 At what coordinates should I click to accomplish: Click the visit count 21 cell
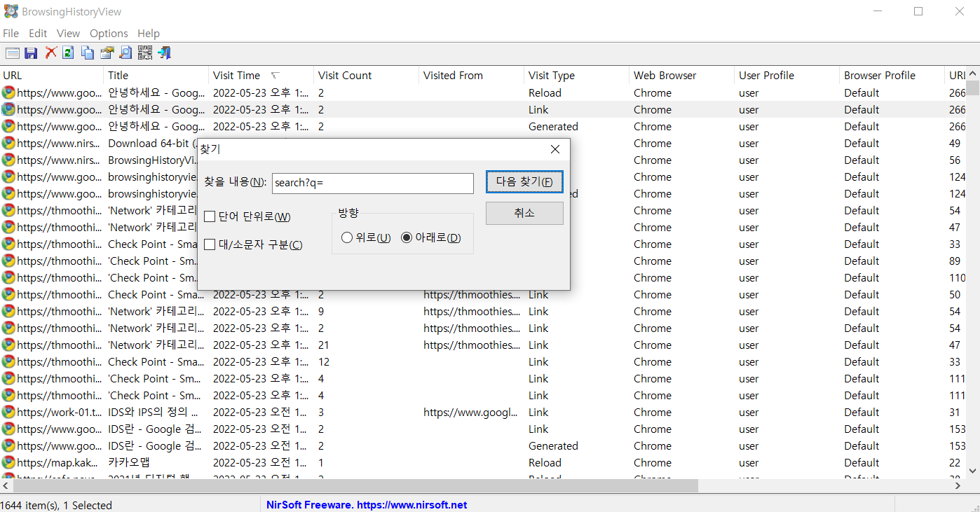point(323,345)
